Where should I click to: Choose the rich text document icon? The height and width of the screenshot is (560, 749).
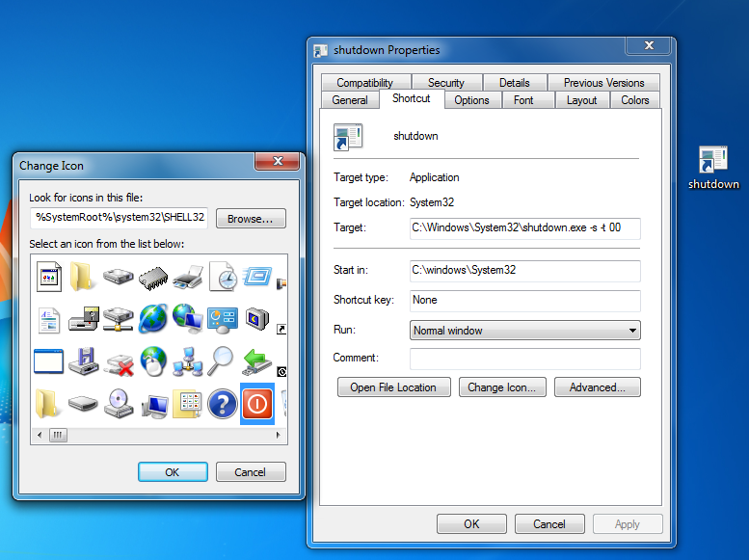click(49, 319)
